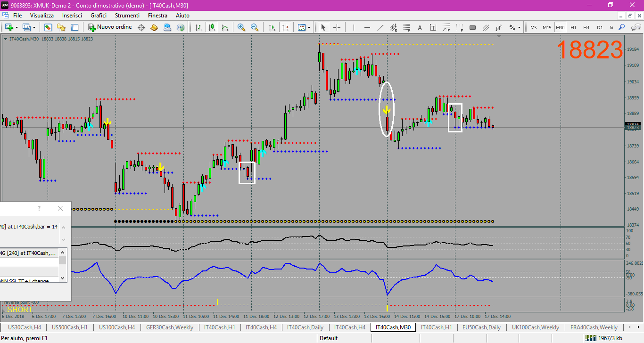This screenshot has height=343, width=644.
Task: Toggle Auto Scroll chart button
Action: point(272,27)
